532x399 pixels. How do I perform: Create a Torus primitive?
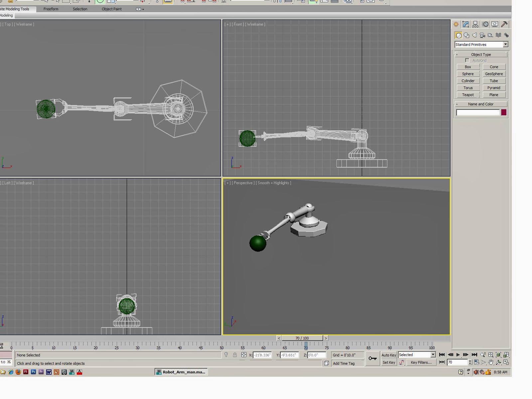tap(468, 88)
